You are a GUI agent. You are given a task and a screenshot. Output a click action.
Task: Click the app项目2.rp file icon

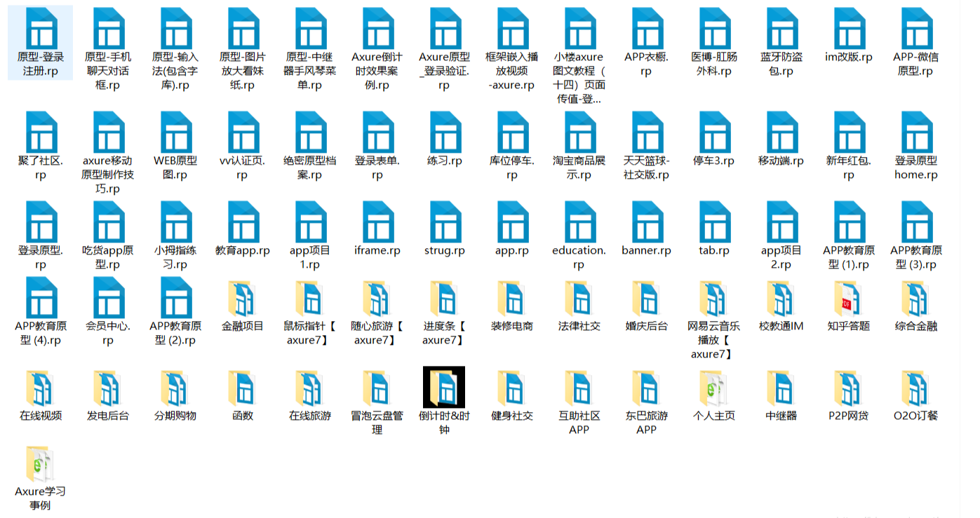pos(782,221)
